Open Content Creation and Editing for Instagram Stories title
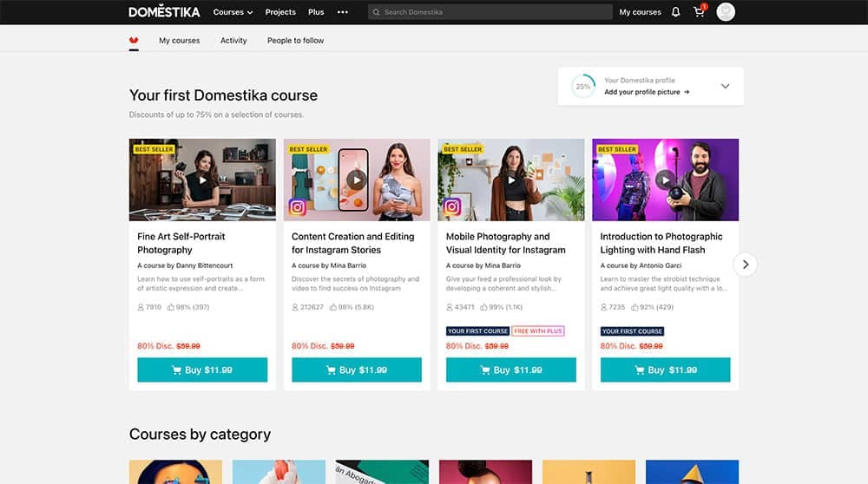 click(x=352, y=243)
